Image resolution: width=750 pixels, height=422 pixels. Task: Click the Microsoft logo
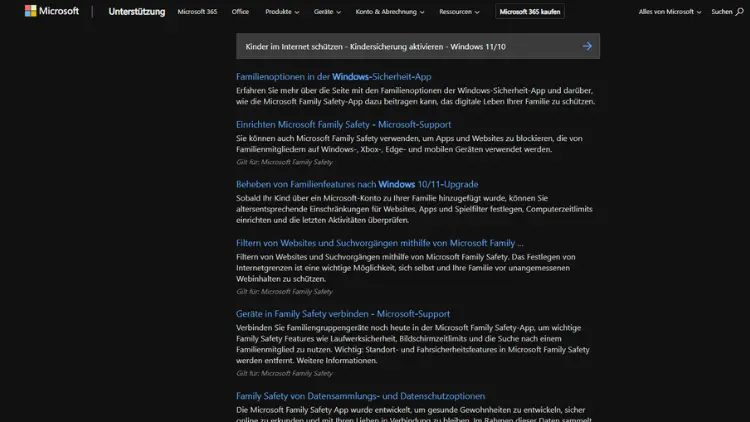[x=52, y=11]
